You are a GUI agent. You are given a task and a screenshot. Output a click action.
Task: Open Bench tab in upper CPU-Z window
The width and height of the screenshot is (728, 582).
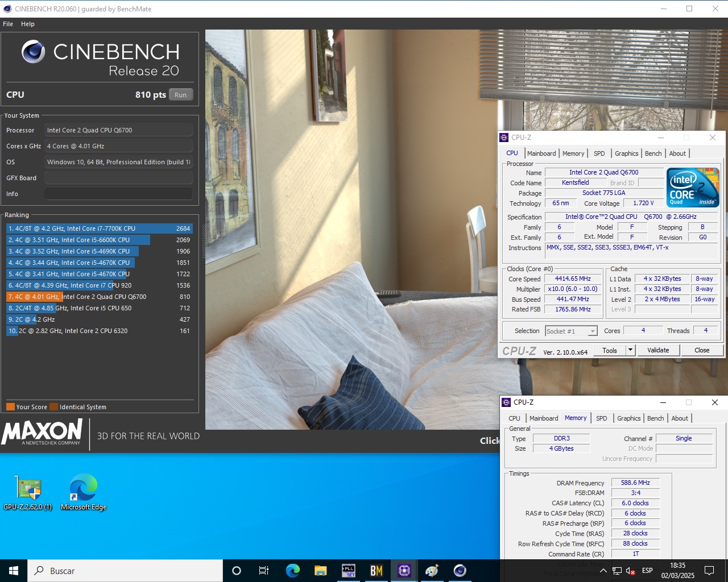[653, 153]
